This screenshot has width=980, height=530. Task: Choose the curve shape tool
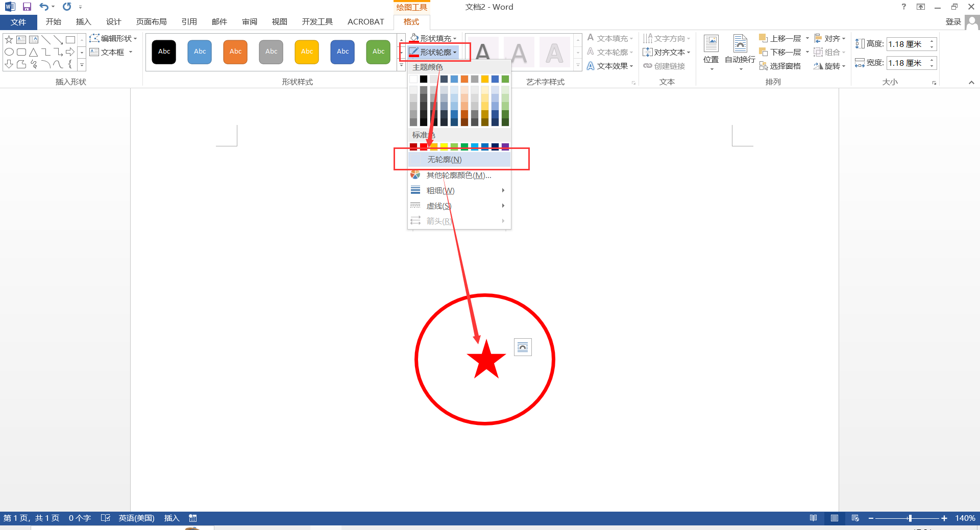(x=58, y=64)
